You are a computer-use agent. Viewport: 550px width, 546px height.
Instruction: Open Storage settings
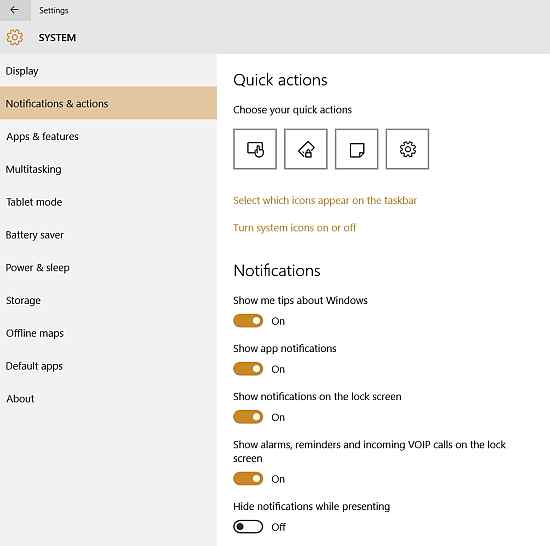(x=108, y=301)
